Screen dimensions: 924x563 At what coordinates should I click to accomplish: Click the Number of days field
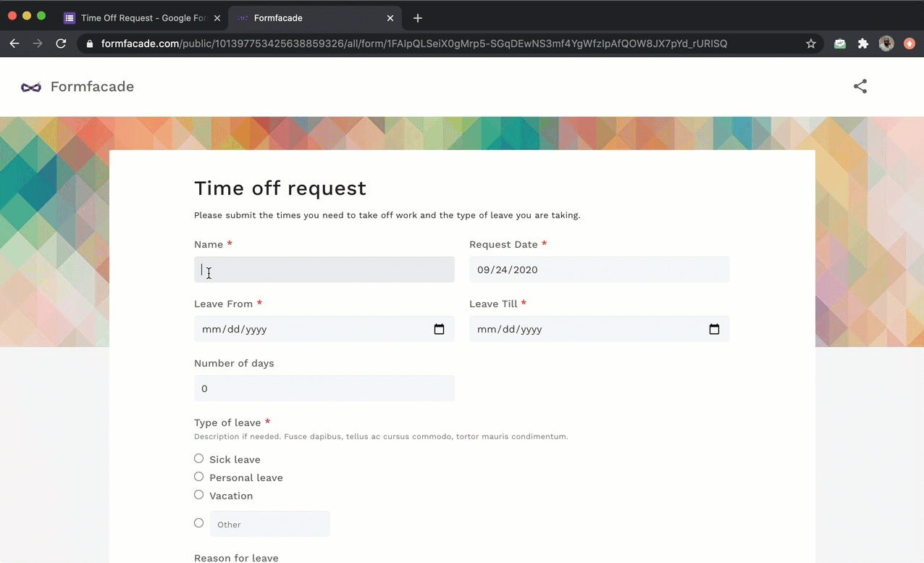tap(324, 388)
